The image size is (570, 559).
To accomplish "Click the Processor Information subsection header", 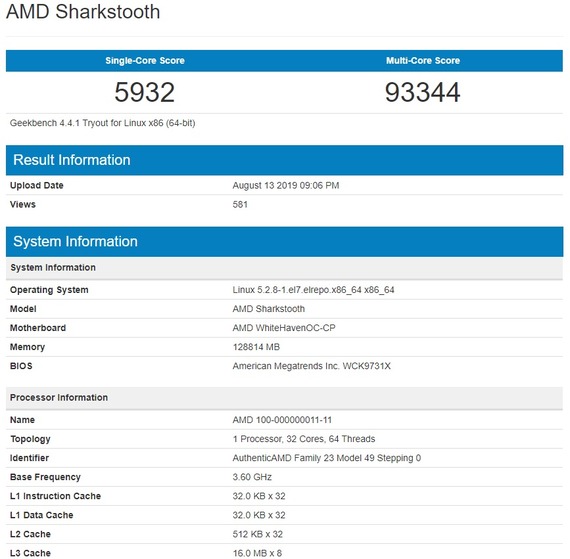I will pos(285,398).
